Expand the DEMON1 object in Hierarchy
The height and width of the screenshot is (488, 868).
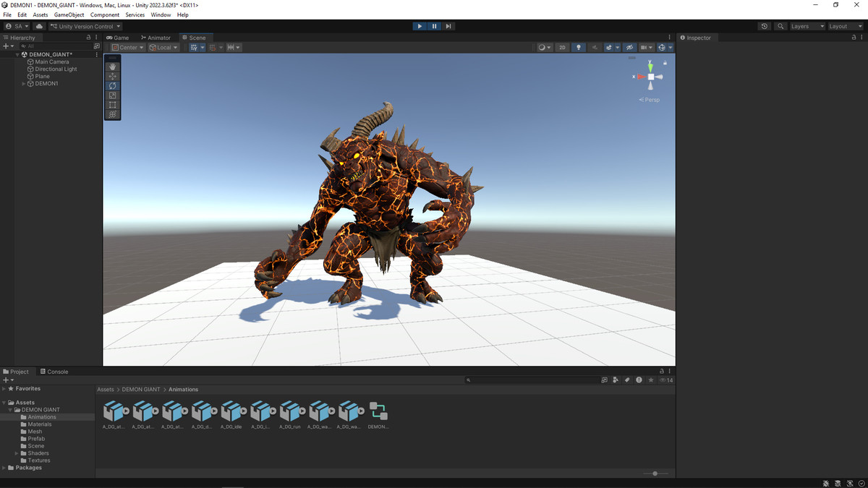24,84
